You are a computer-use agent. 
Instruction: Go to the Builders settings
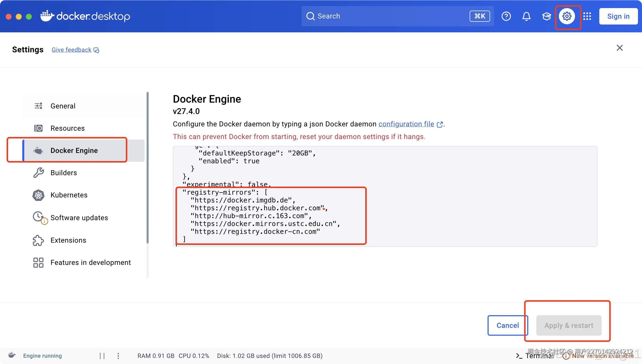click(x=64, y=173)
